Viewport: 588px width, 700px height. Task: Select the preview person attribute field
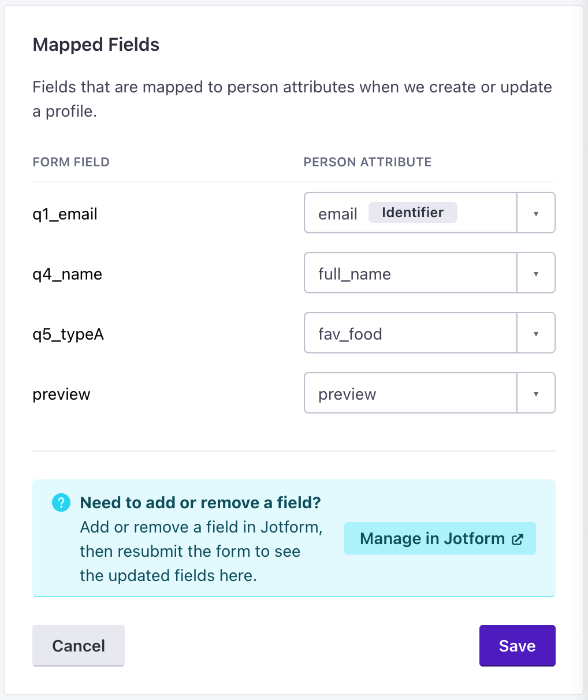pos(410,393)
